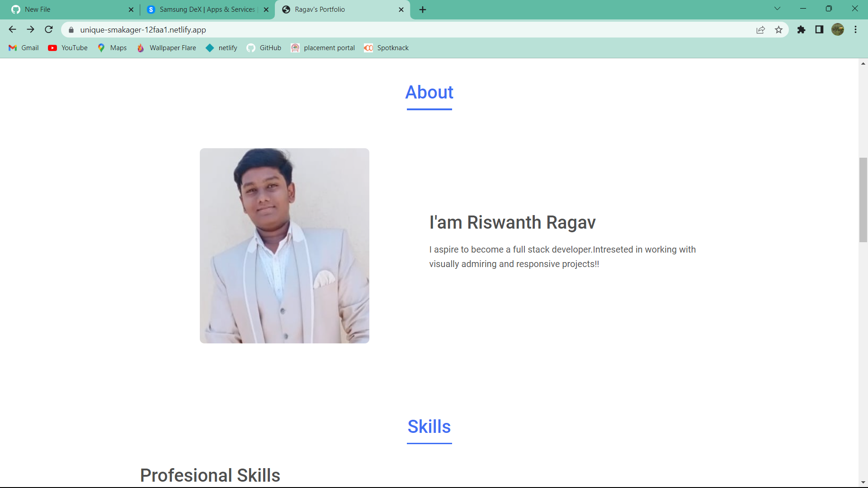This screenshot has height=488, width=868.
Task: Open the Chrome profile avatar
Action: pyautogui.click(x=838, y=30)
